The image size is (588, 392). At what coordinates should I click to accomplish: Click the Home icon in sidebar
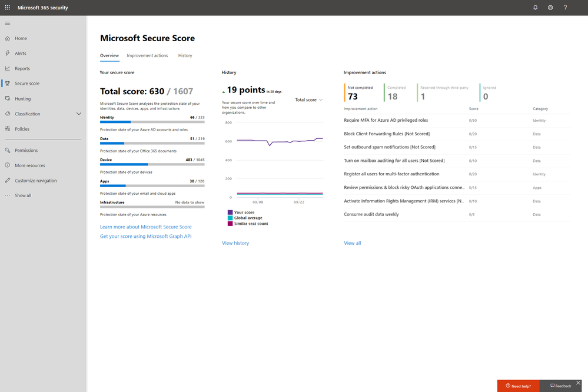8,38
